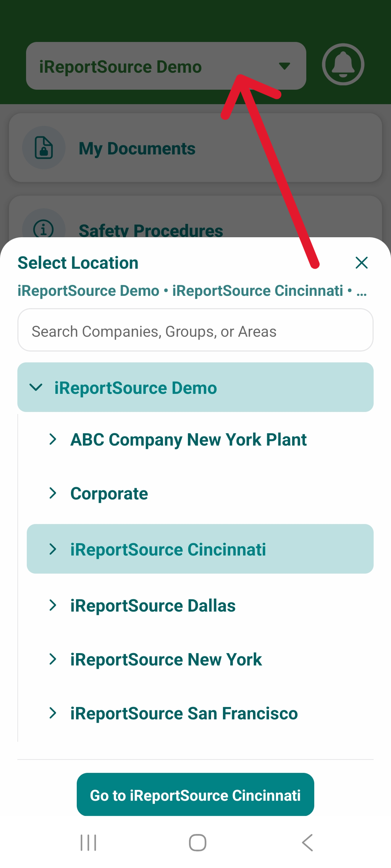Expand the ABC Company New York Plant chevron
Screen dimensions: 391x868
[x=53, y=440]
